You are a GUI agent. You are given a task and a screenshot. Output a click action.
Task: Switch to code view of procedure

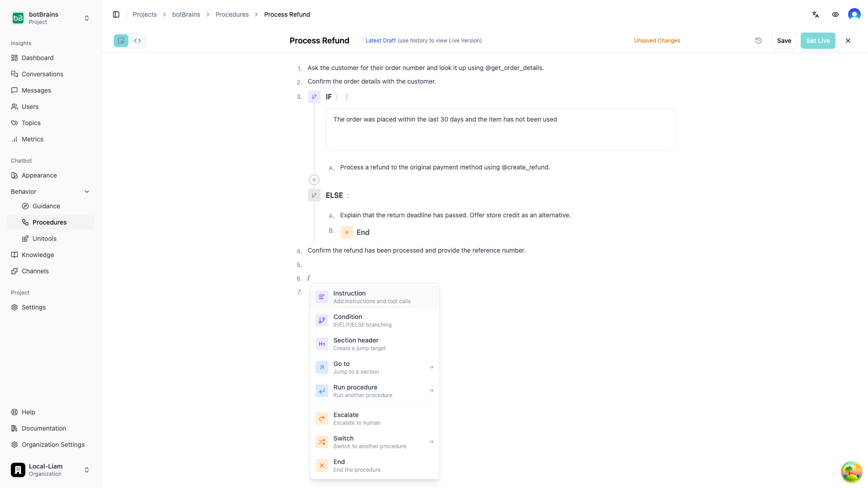click(x=137, y=41)
